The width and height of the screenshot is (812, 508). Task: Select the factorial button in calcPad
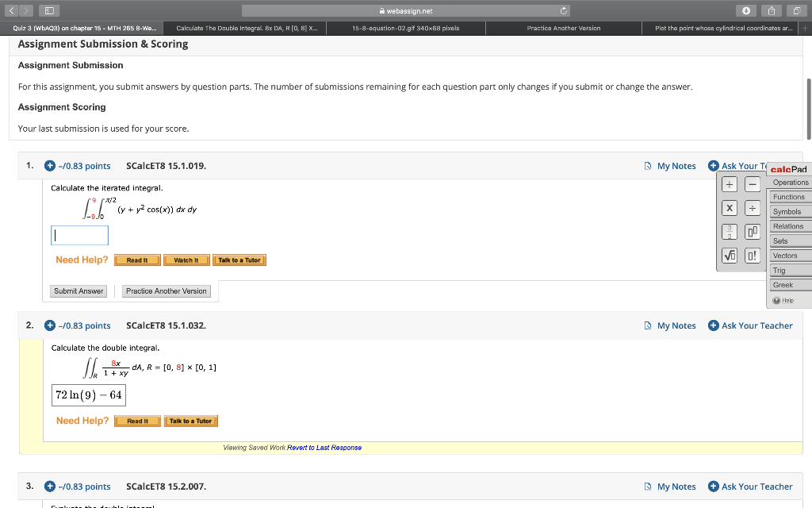[x=752, y=256]
